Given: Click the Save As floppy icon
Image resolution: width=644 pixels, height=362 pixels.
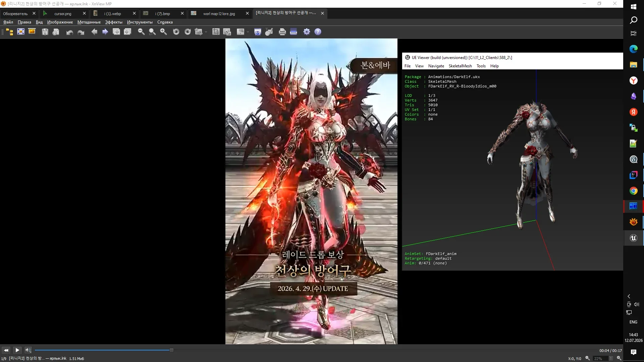Looking at the screenshot, I should coord(45,32).
